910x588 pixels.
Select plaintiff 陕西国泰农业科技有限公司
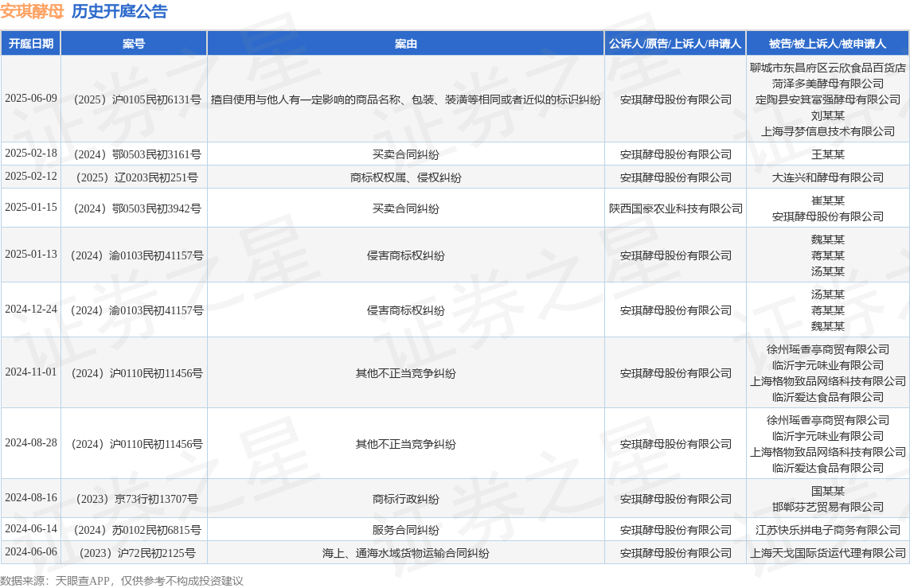point(676,208)
